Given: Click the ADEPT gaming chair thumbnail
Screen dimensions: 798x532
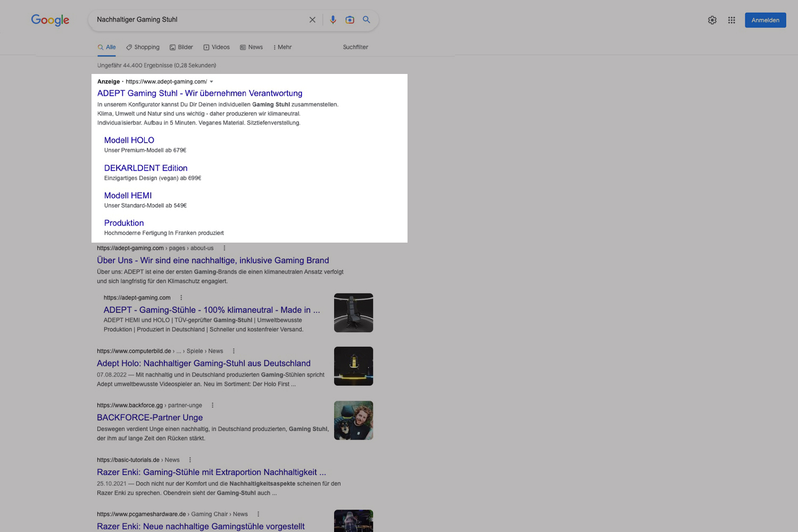Looking at the screenshot, I should click(354, 313).
